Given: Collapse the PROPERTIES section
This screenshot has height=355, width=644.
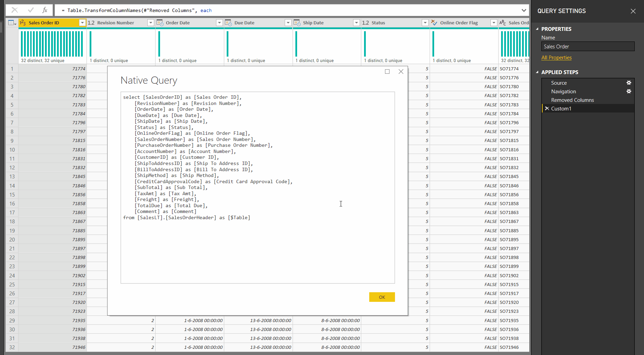Looking at the screenshot, I should pyautogui.click(x=537, y=29).
